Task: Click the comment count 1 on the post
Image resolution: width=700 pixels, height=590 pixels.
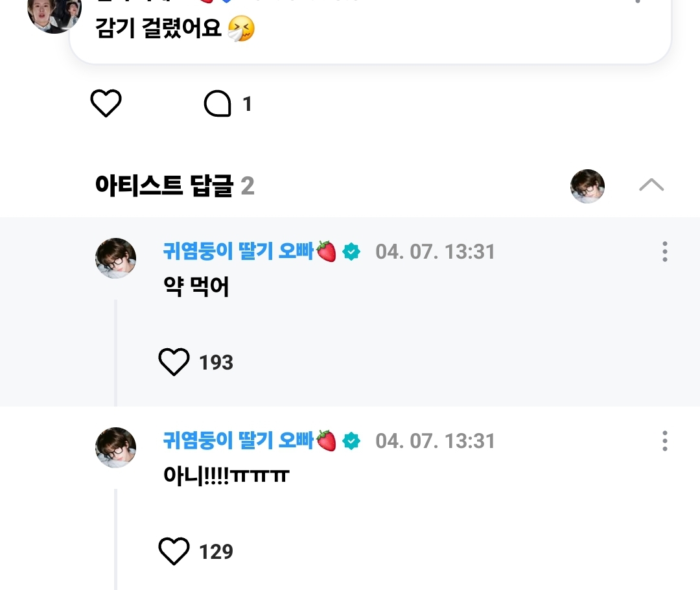Action: 247,104
